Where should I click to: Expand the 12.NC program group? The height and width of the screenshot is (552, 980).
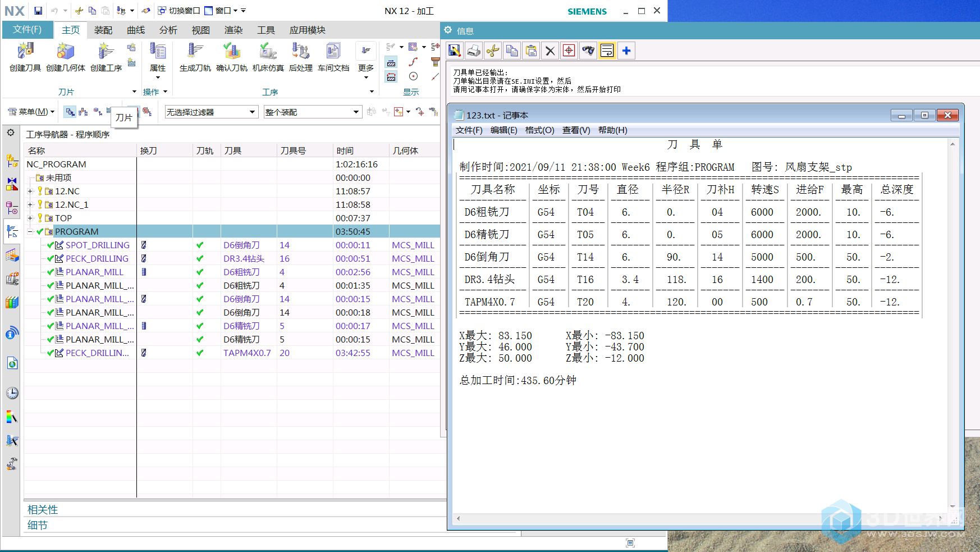point(30,191)
